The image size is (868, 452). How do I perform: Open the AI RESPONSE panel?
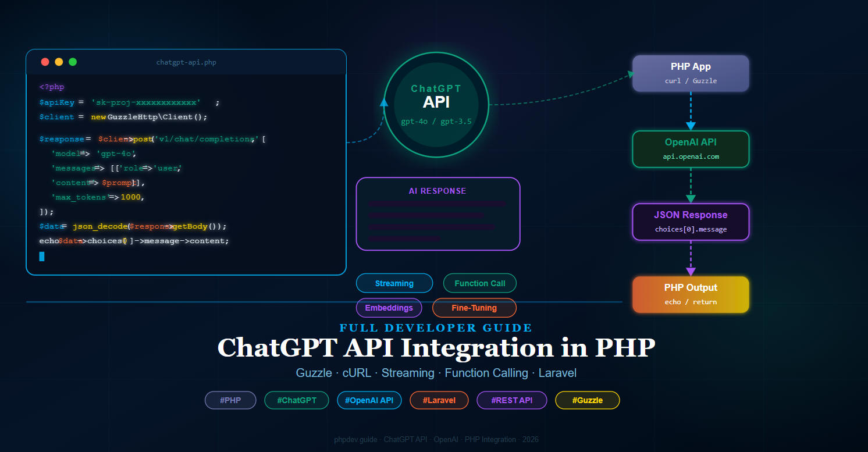click(x=437, y=213)
